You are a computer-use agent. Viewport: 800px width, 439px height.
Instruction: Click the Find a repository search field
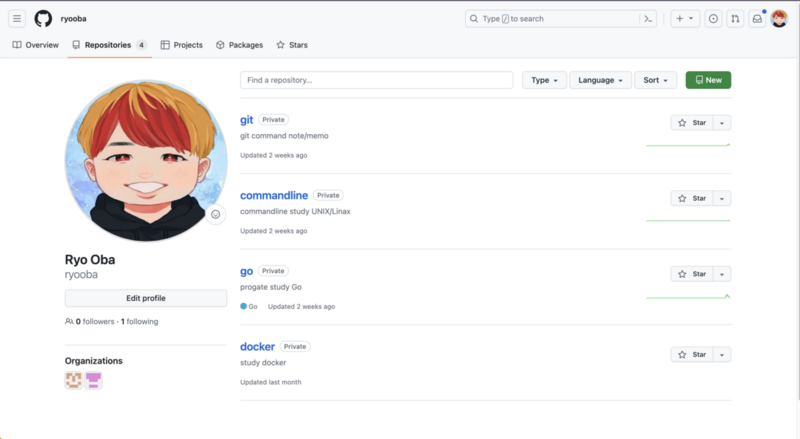[x=377, y=80]
